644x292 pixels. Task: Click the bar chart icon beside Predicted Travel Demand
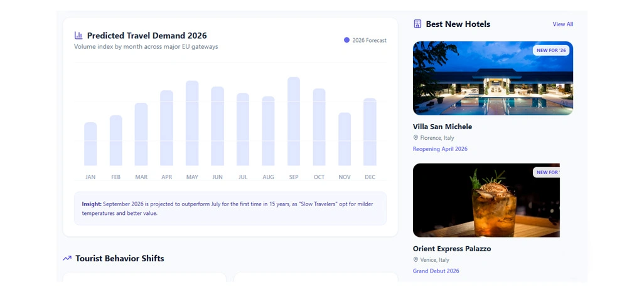click(78, 36)
